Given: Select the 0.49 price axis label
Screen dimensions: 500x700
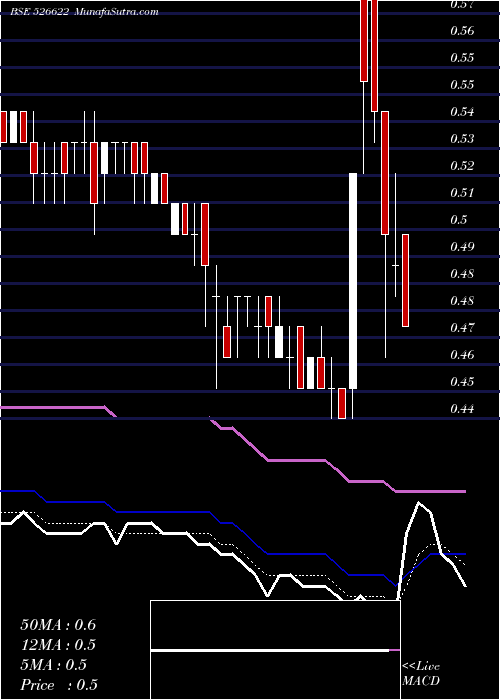Looking at the screenshot, I should tap(462, 247).
